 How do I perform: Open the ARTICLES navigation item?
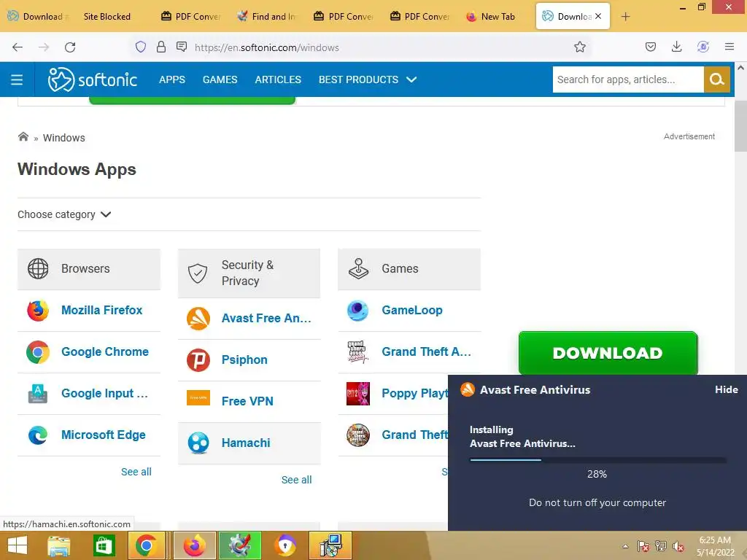coord(278,79)
